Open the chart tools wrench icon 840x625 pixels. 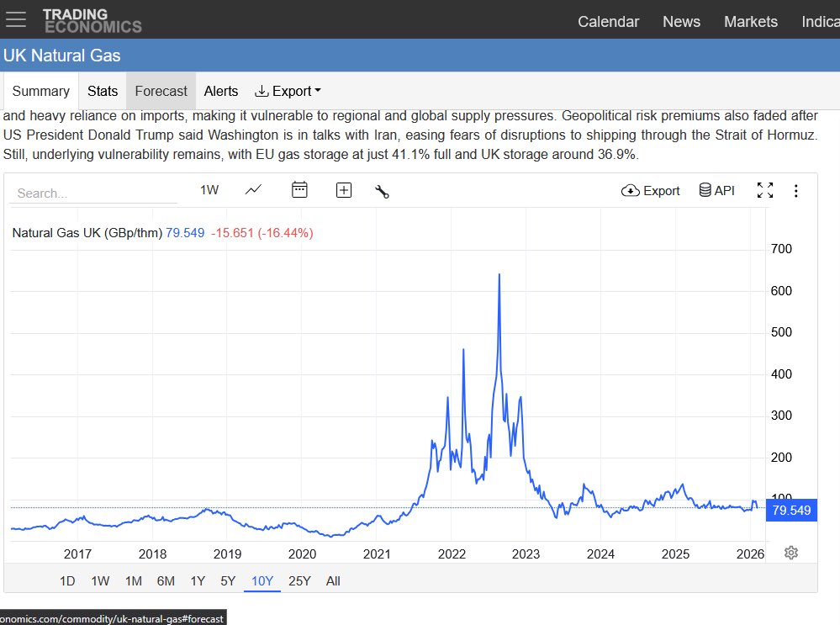tap(382, 191)
